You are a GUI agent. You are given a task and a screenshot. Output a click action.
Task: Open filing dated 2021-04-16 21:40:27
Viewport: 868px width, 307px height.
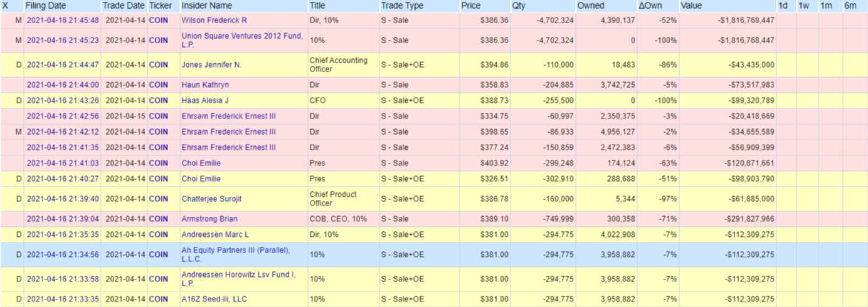click(63, 179)
